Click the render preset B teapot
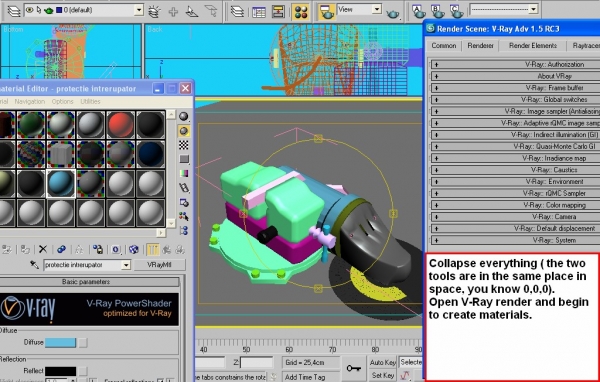600x382 pixels. coord(437,11)
